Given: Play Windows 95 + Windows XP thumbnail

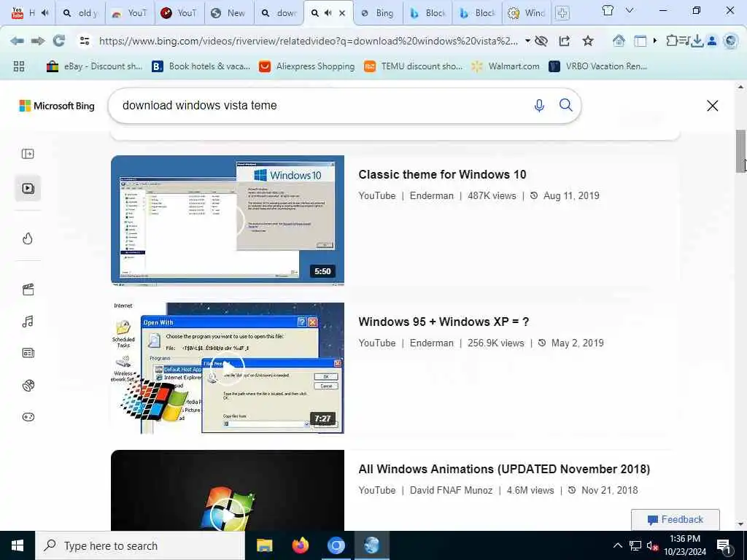Looking at the screenshot, I should coord(228,368).
